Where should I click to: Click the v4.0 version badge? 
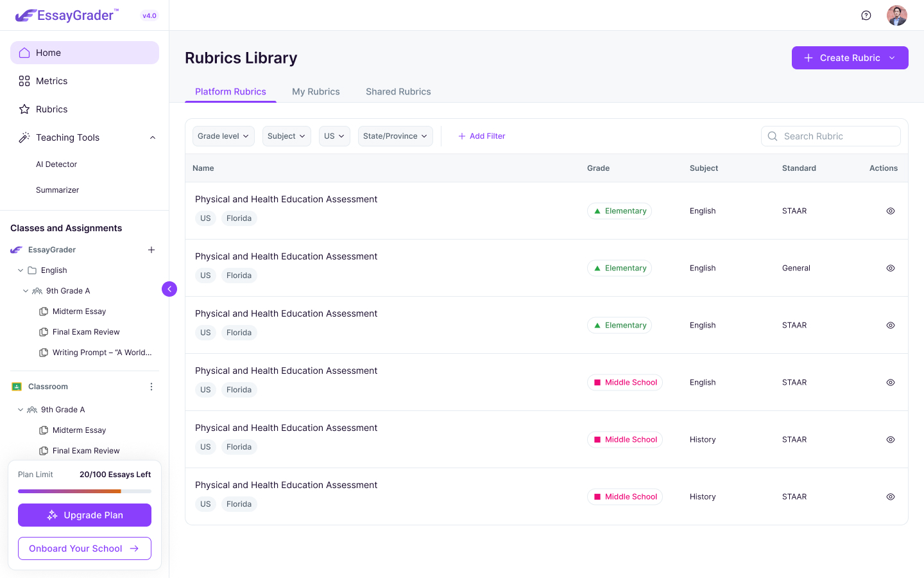coord(150,15)
